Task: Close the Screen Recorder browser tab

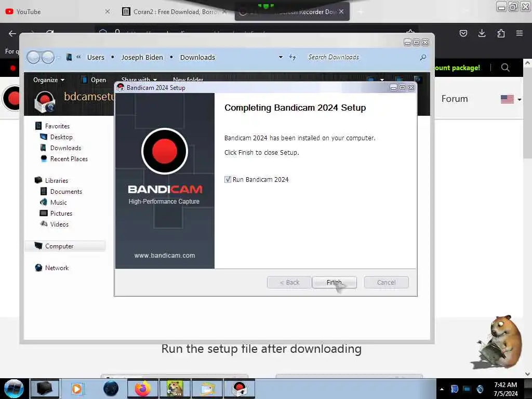Action: click(x=341, y=11)
